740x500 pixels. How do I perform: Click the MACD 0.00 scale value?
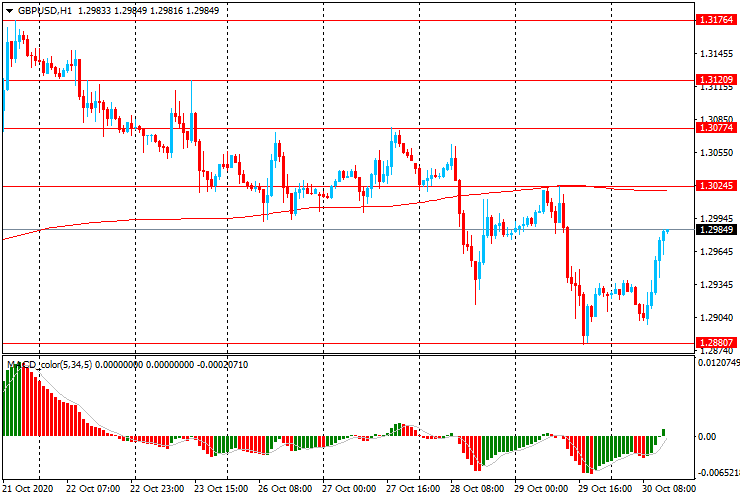point(706,437)
